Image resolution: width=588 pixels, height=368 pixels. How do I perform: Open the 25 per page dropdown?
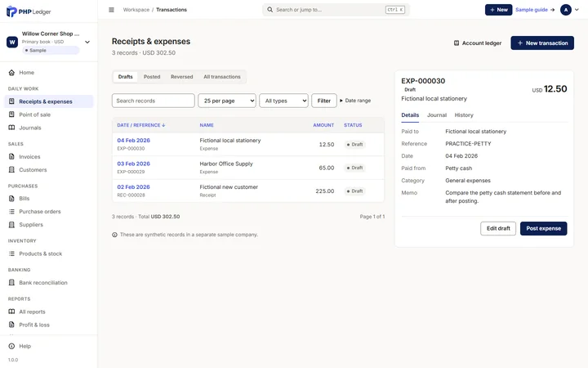pyautogui.click(x=227, y=101)
